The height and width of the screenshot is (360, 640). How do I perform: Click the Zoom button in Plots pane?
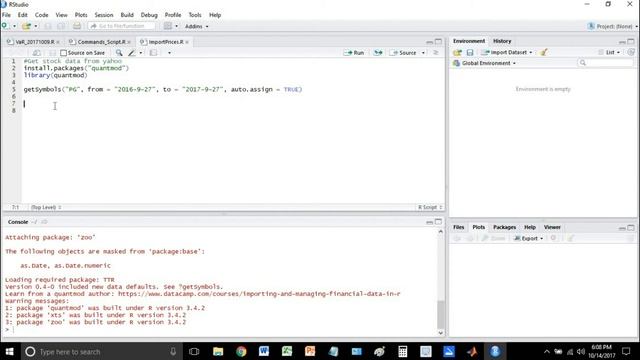pos(493,238)
